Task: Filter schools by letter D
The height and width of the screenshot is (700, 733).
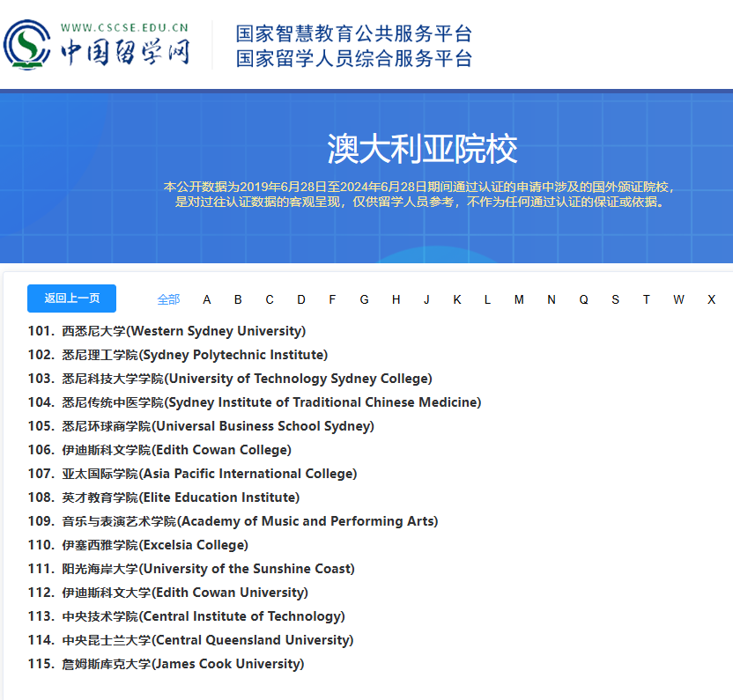Action: (301, 299)
